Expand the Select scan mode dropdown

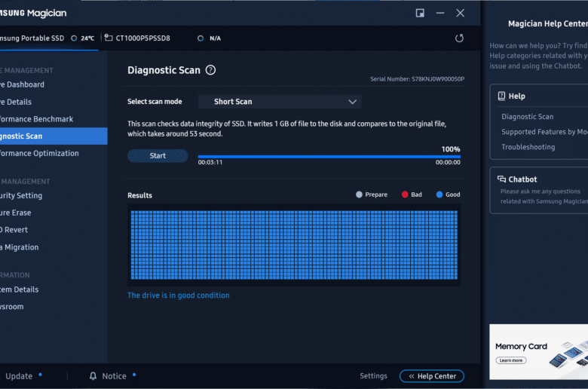[280, 102]
